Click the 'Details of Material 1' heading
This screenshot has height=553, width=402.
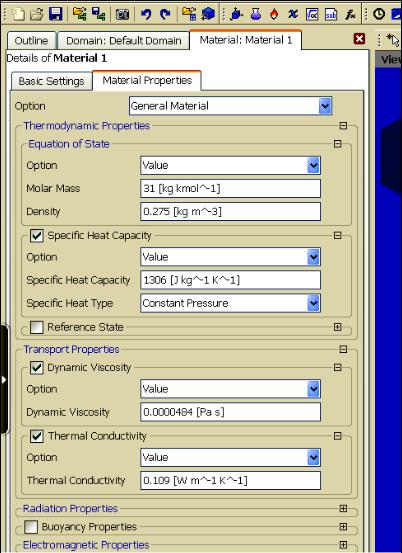57,58
